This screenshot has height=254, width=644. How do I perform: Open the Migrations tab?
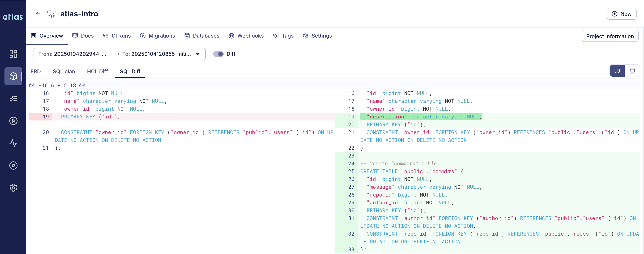click(157, 36)
